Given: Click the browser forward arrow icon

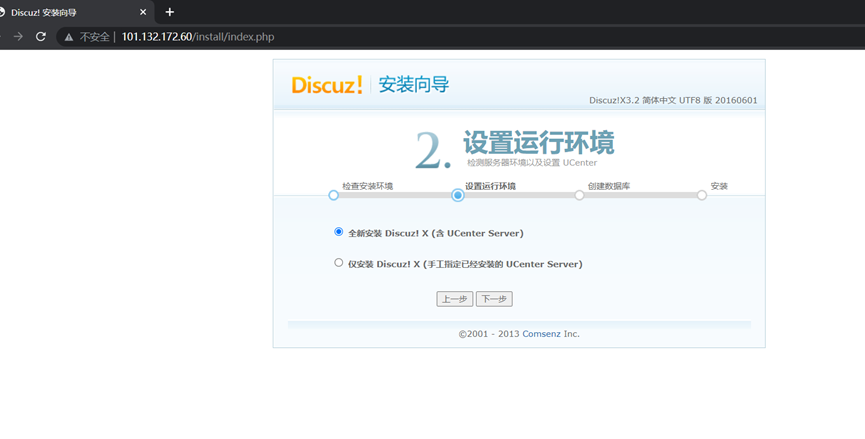Looking at the screenshot, I should tap(18, 37).
